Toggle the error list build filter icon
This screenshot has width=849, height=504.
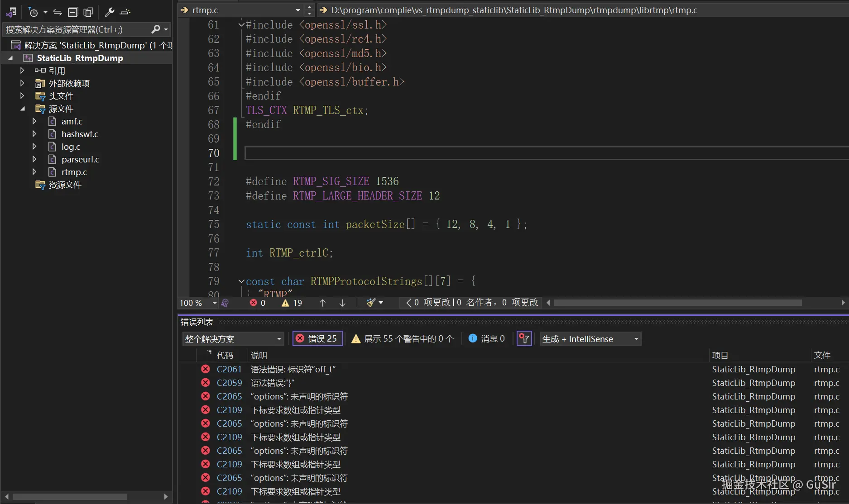point(524,338)
